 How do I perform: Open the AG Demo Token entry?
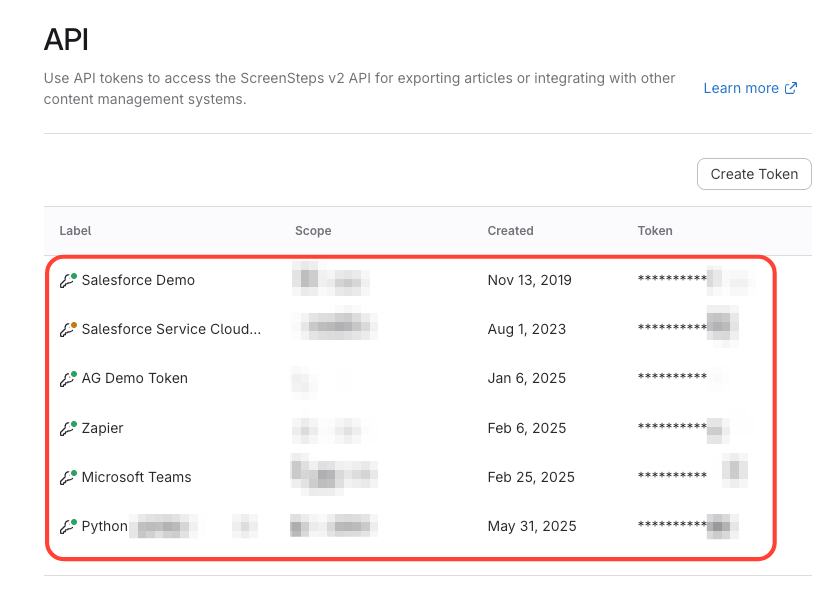pos(134,379)
